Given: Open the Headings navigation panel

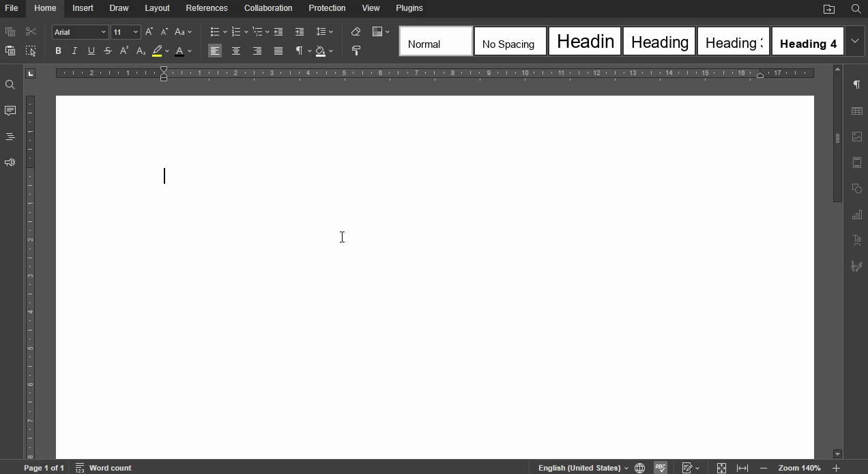Looking at the screenshot, I should point(10,137).
